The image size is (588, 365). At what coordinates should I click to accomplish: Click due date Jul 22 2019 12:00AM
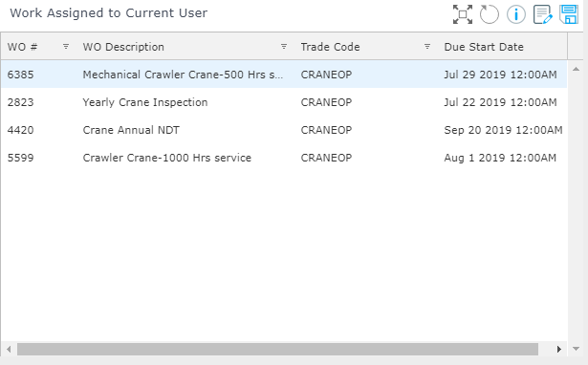tap(500, 102)
